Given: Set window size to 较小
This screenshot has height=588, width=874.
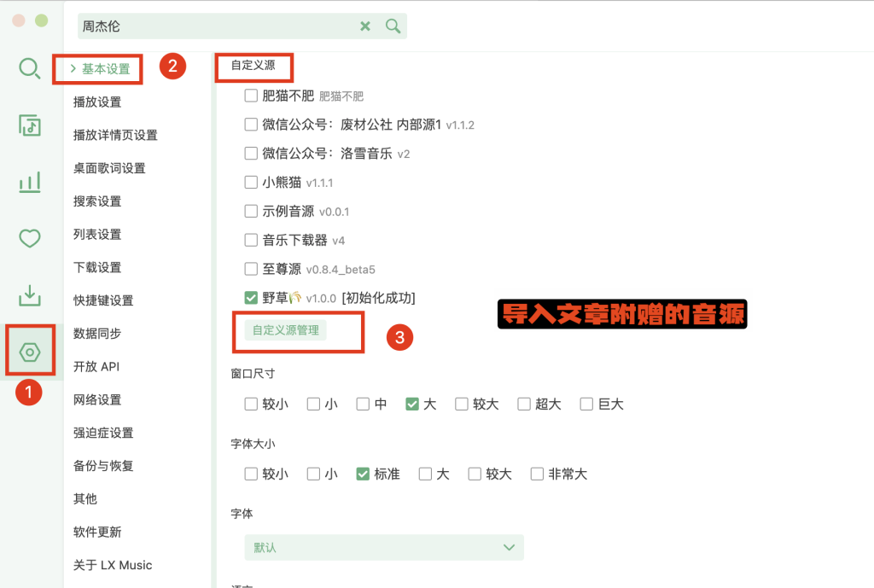Looking at the screenshot, I should [251, 404].
